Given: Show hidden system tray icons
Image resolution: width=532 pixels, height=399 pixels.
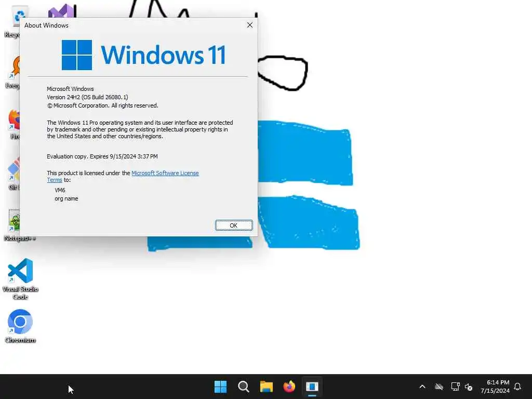Looking at the screenshot, I should tap(422, 387).
